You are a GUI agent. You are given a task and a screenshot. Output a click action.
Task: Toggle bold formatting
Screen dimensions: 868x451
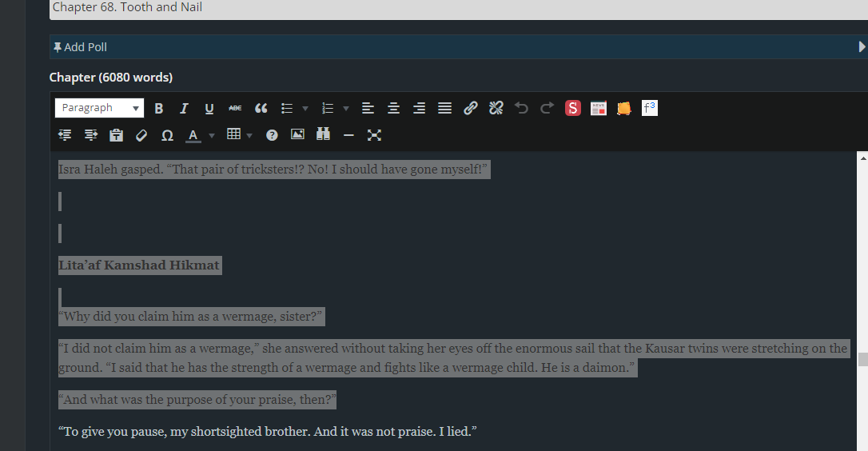pyautogui.click(x=158, y=109)
